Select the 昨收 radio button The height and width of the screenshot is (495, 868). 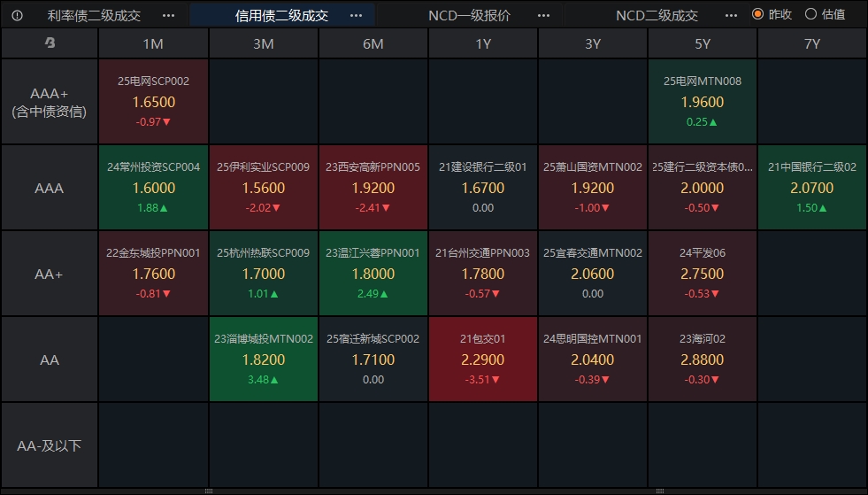757,14
